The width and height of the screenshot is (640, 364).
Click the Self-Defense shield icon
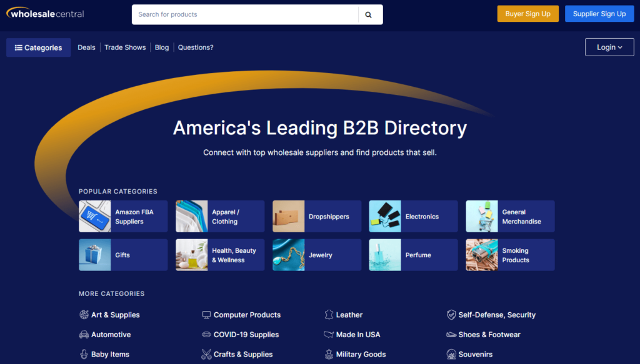click(x=451, y=315)
